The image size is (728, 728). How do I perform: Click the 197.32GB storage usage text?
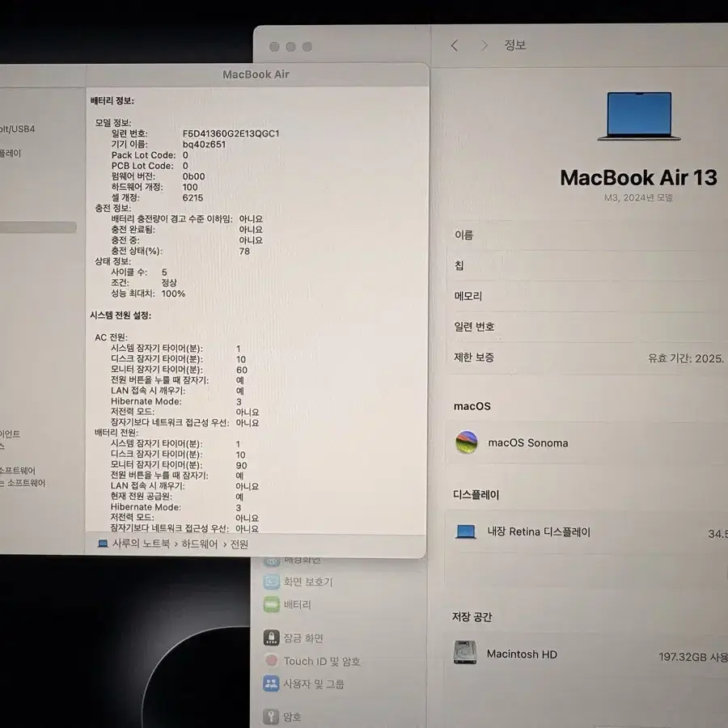click(692, 657)
